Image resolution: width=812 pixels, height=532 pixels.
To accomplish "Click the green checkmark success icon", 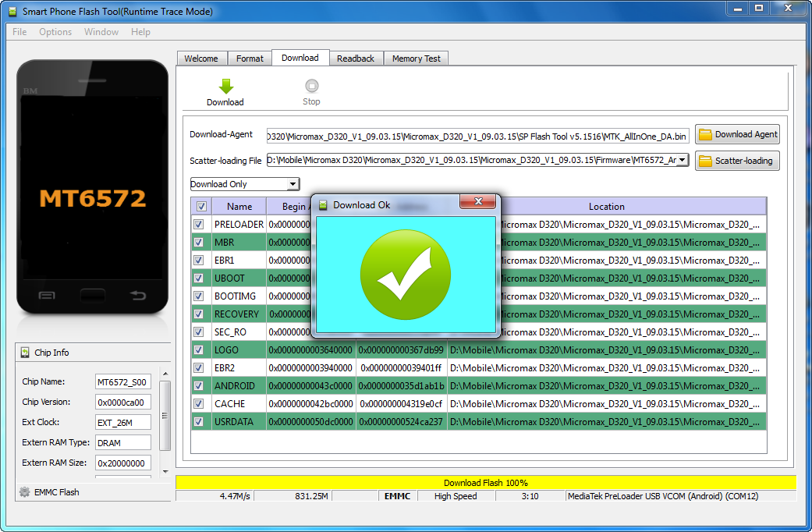I will [405, 275].
